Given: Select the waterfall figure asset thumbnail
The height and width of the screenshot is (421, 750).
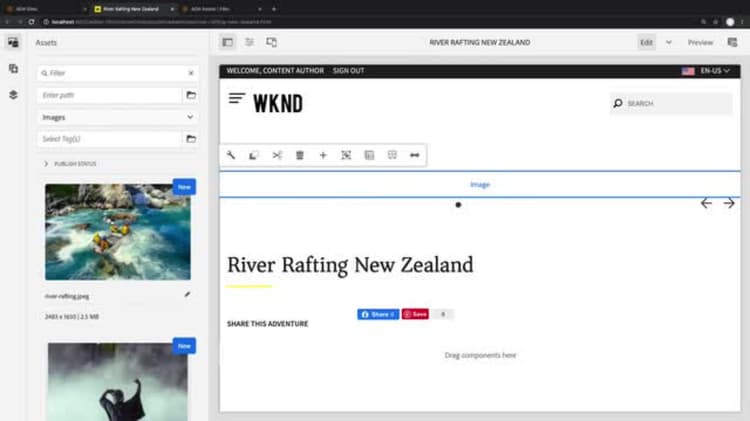Looking at the screenshot, I should (x=118, y=382).
